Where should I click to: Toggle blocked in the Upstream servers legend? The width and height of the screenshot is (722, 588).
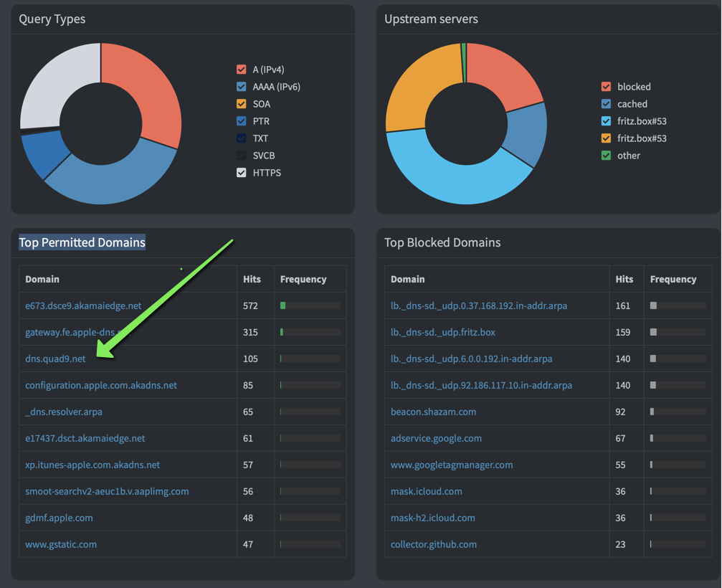[x=606, y=86]
